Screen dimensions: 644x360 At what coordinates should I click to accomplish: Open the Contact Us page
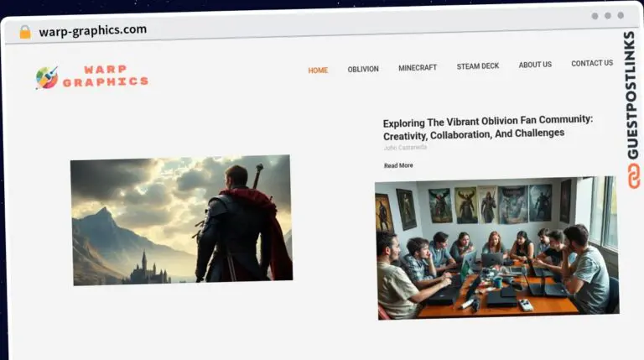point(591,63)
